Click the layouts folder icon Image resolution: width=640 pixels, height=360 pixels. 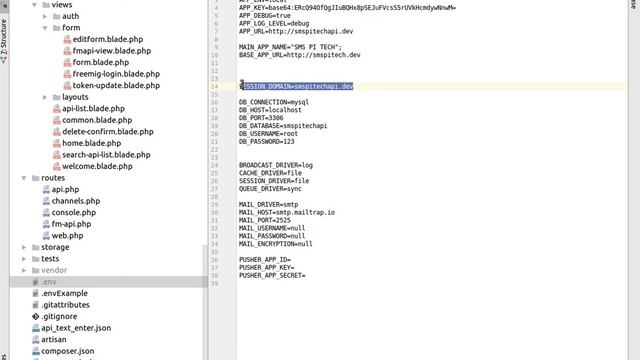57,97
